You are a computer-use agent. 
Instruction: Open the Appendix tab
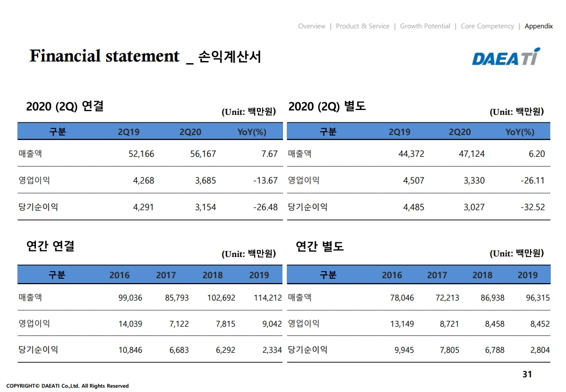click(x=539, y=26)
